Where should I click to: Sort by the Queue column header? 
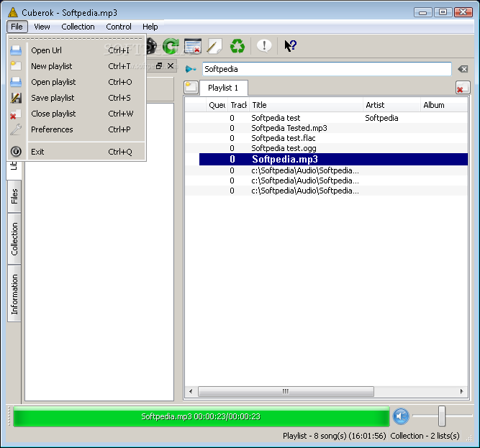point(217,105)
